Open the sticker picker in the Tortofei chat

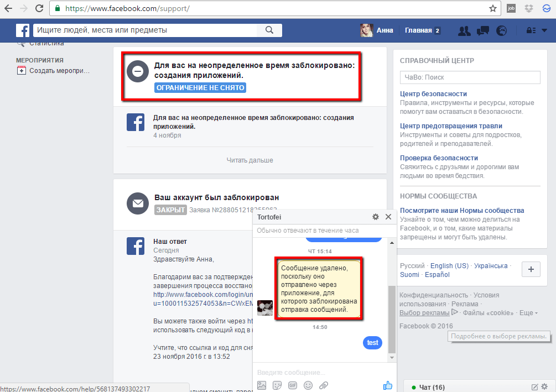pyautogui.click(x=277, y=385)
